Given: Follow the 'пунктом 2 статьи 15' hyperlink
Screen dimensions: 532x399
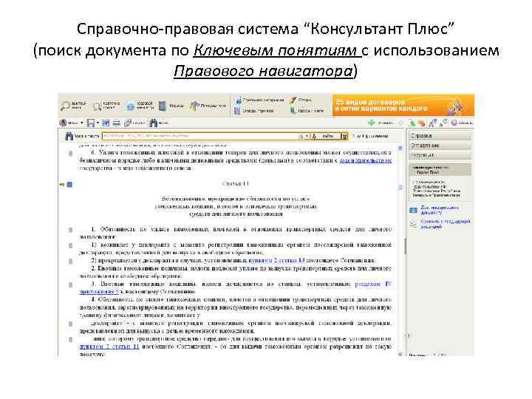Looking at the screenshot, I should 276,260.
